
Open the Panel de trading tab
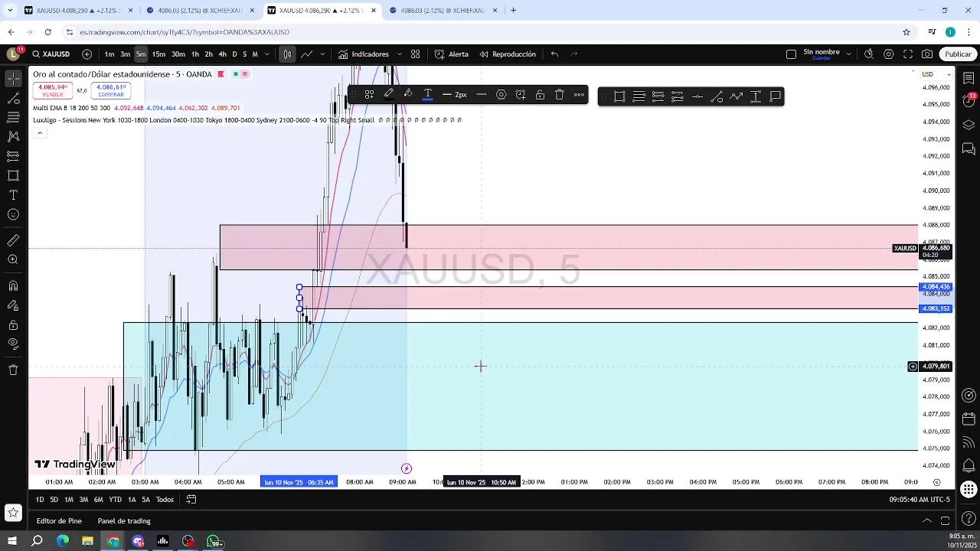(124, 521)
